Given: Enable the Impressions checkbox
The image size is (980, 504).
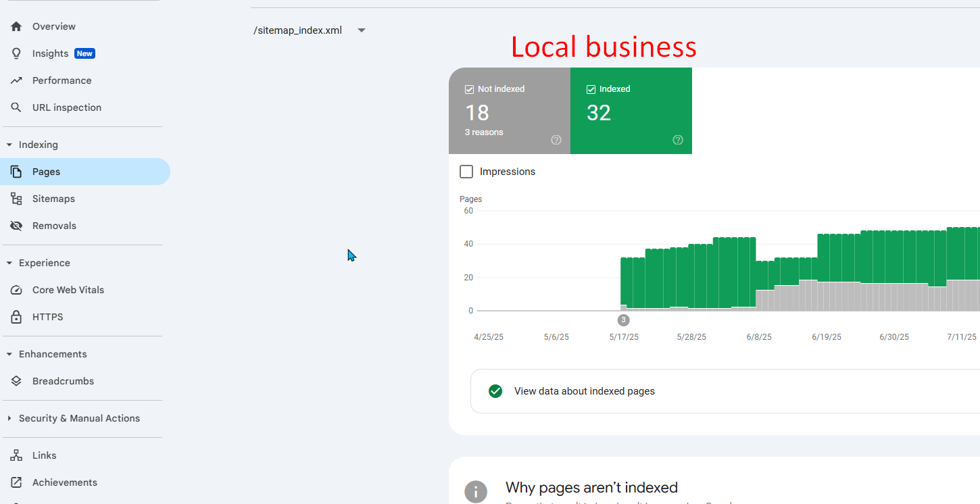Looking at the screenshot, I should pyautogui.click(x=466, y=172).
